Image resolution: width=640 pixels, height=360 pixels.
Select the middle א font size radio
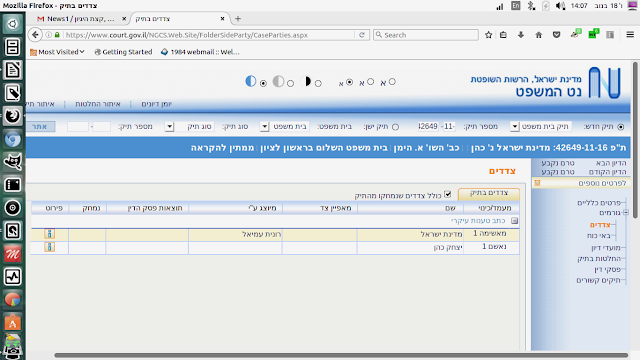(x=370, y=82)
